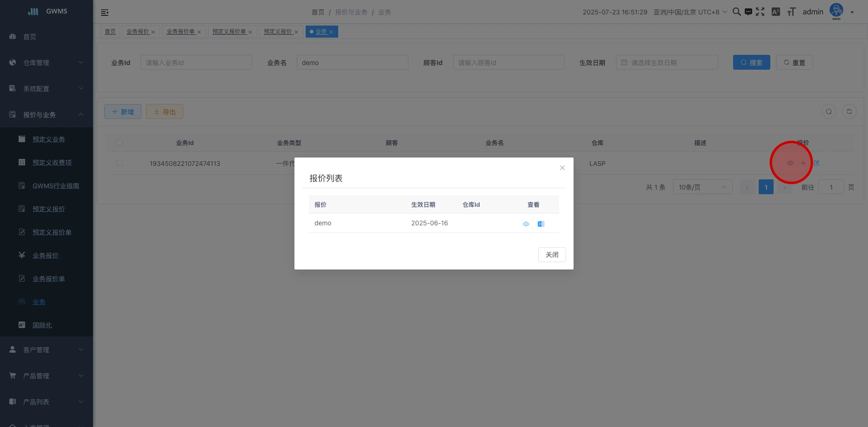Screen dimensions: 868x427
Task: Tick the checkbox for row 1934508221072474113
Action: coord(120,164)
